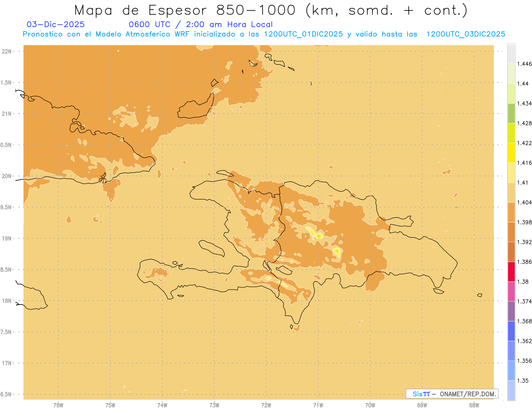Click the gray swatch above 1.446
532x411 pixels.
511,54
